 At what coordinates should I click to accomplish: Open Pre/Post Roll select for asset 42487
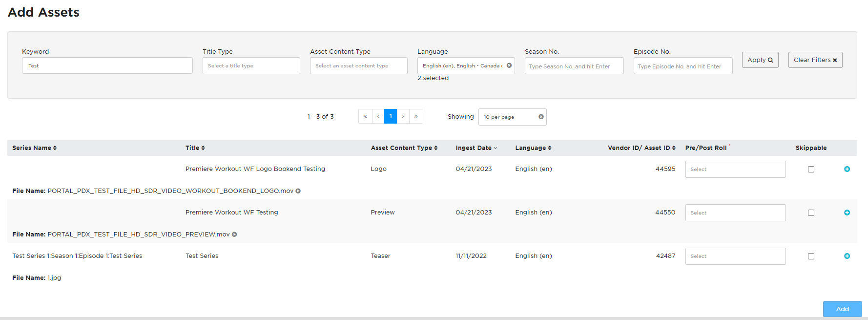tap(735, 256)
